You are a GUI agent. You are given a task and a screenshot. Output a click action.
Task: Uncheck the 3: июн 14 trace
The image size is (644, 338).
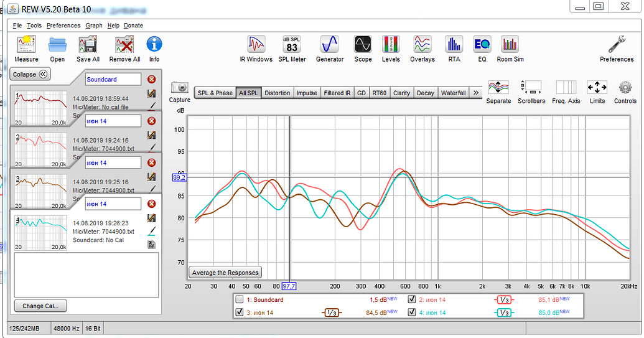(240, 312)
